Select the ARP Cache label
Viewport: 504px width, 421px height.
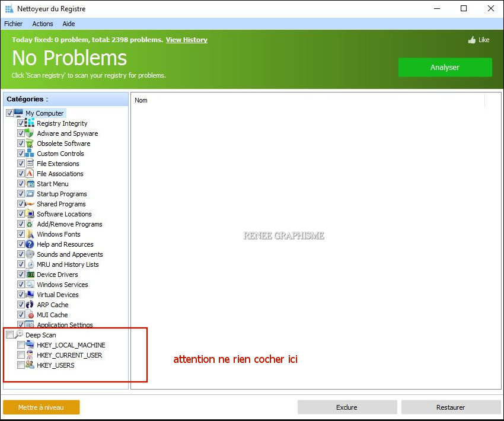click(52, 305)
